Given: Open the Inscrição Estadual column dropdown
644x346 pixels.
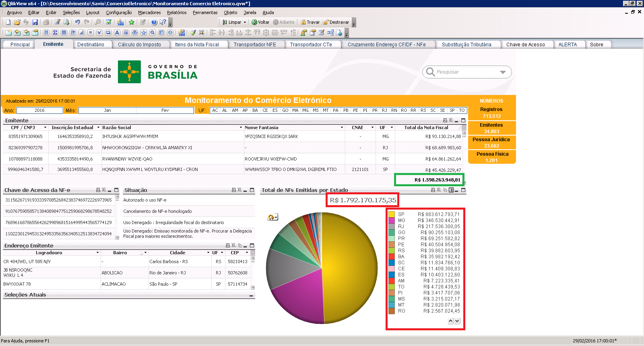Looking at the screenshot, I should (x=98, y=128).
